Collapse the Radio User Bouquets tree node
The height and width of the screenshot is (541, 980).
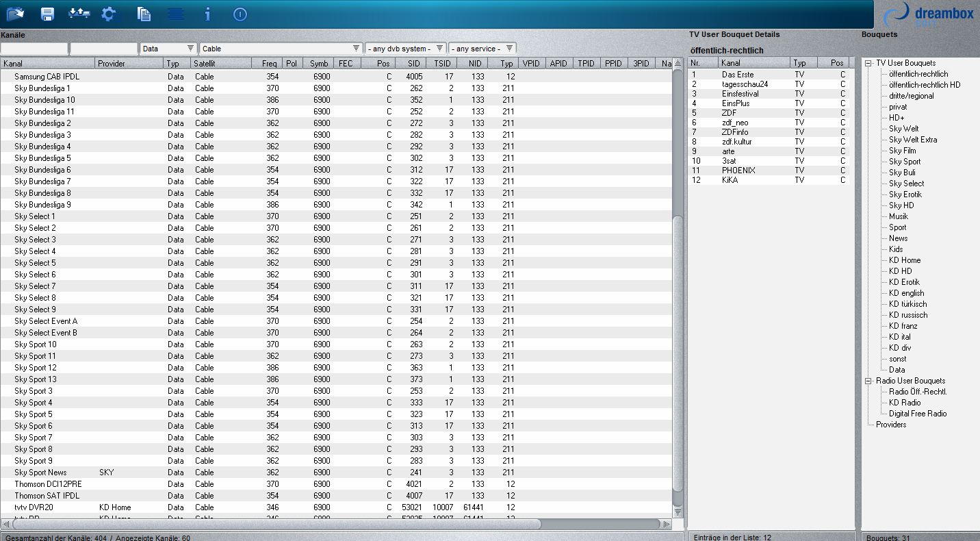click(x=868, y=381)
